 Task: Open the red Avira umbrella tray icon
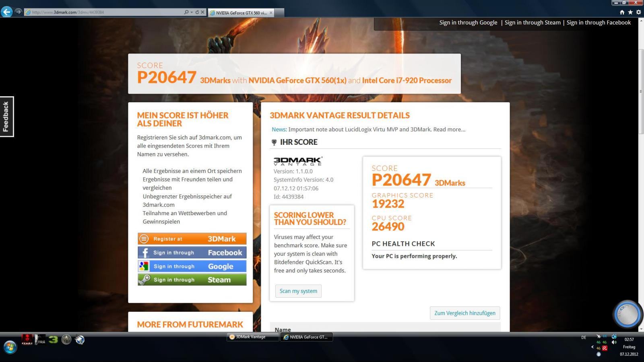(x=605, y=348)
